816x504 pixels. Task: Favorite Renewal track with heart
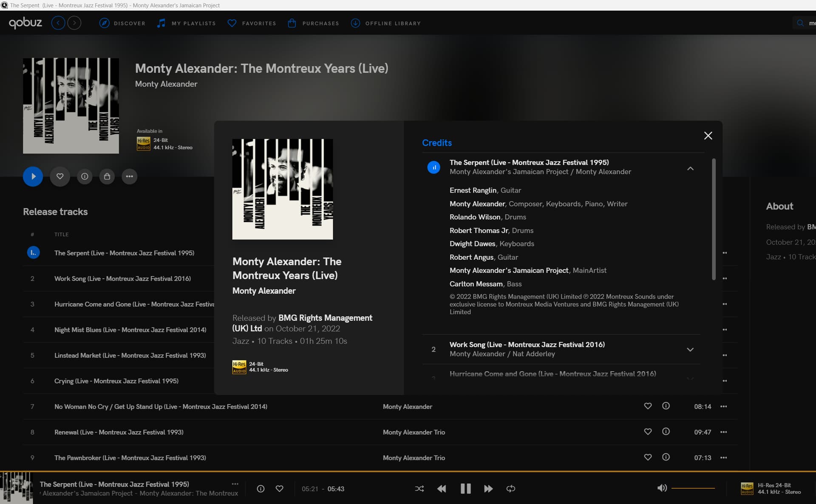tap(648, 432)
